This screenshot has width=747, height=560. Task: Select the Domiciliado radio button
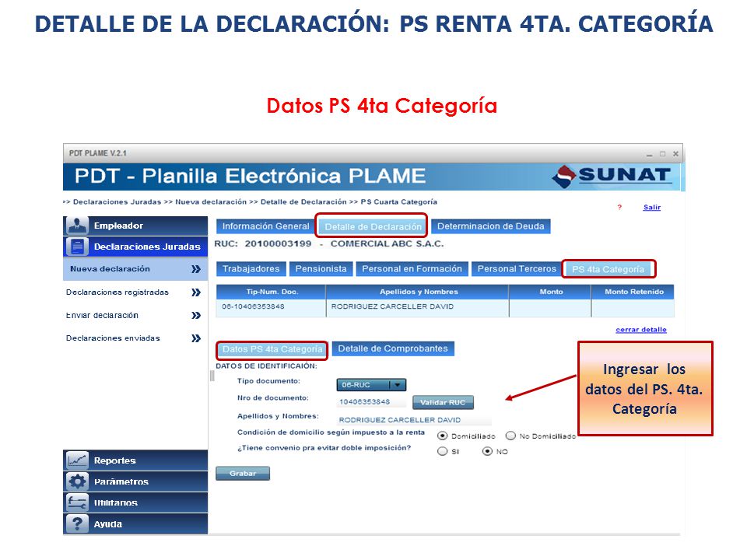click(442, 436)
